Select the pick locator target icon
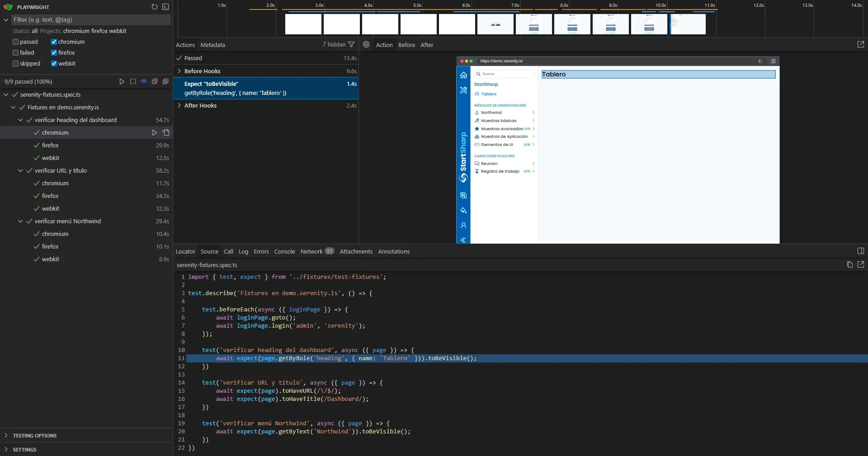 click(x=366, y=45)
